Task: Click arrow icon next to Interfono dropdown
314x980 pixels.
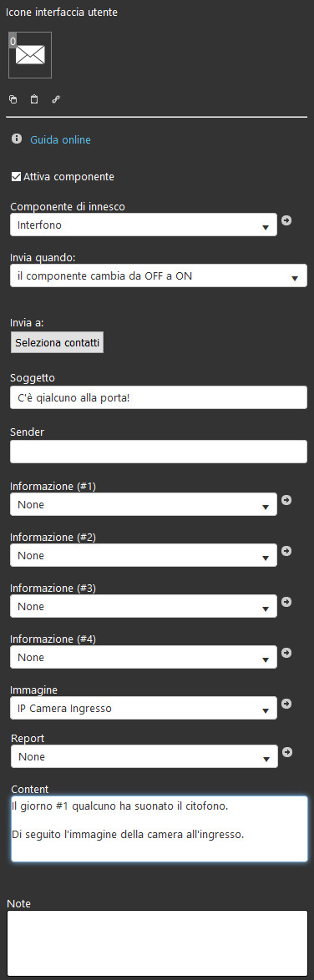Action: click(286, 220)
